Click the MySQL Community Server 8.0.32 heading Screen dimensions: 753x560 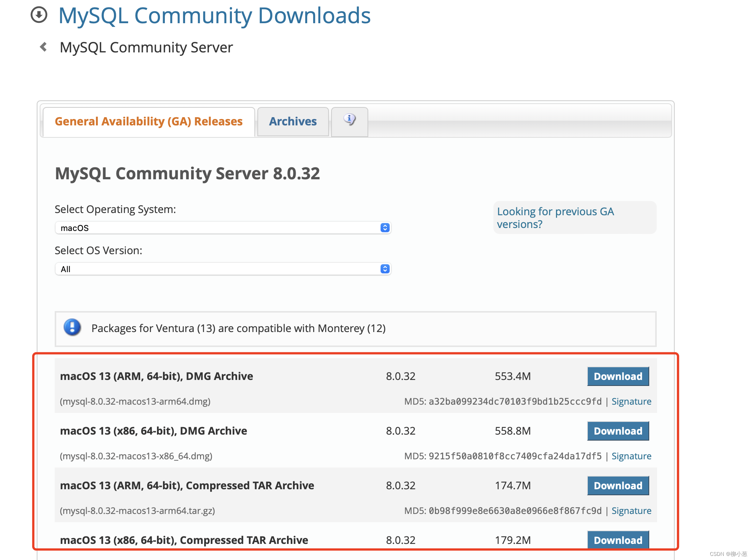coord(187,174)
